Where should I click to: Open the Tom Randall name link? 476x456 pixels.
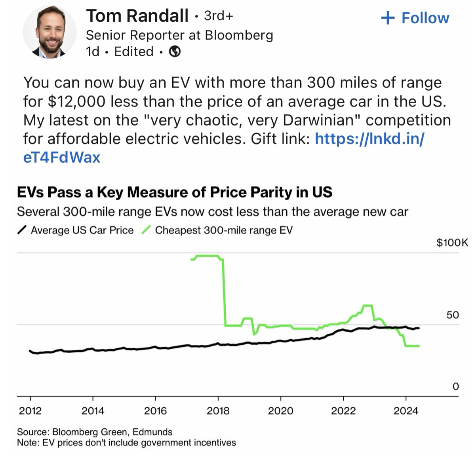pyautogui.click(x=137, y=16)
